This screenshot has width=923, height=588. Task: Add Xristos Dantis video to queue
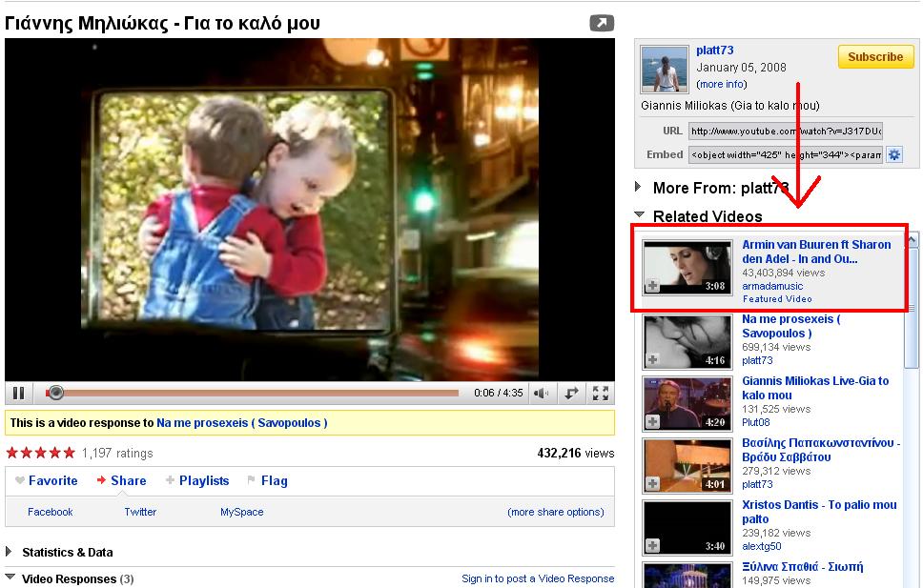pos(652,546)
